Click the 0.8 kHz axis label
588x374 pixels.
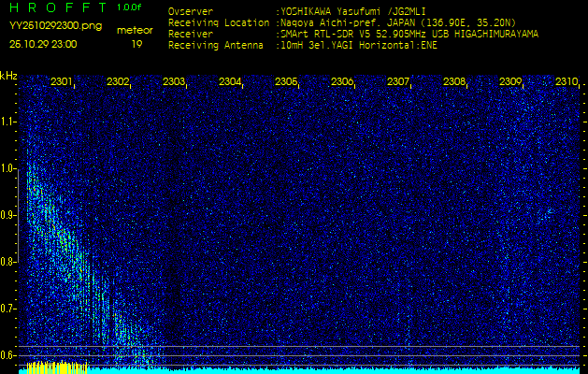pos(7,262)
